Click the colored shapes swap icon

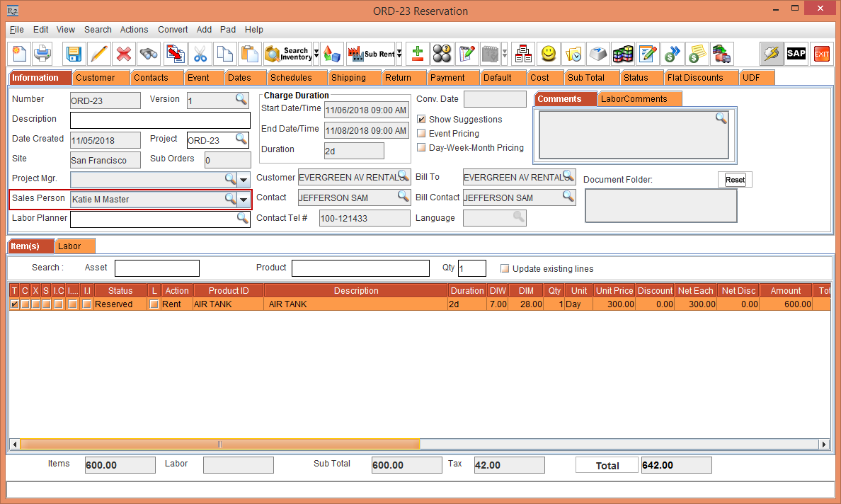tap(332, 54)
